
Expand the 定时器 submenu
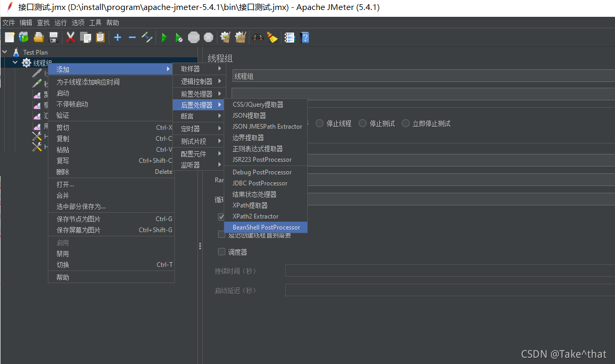199,129
